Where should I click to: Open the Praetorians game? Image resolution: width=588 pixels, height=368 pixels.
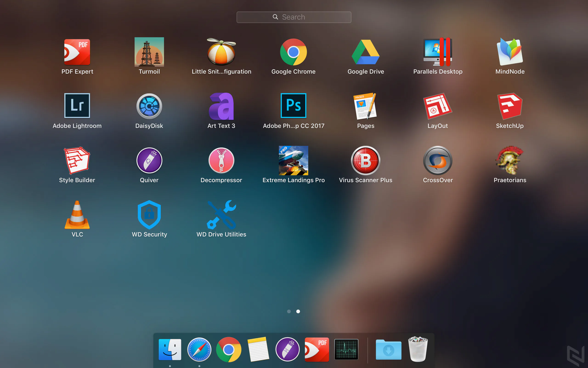(510, 160)
